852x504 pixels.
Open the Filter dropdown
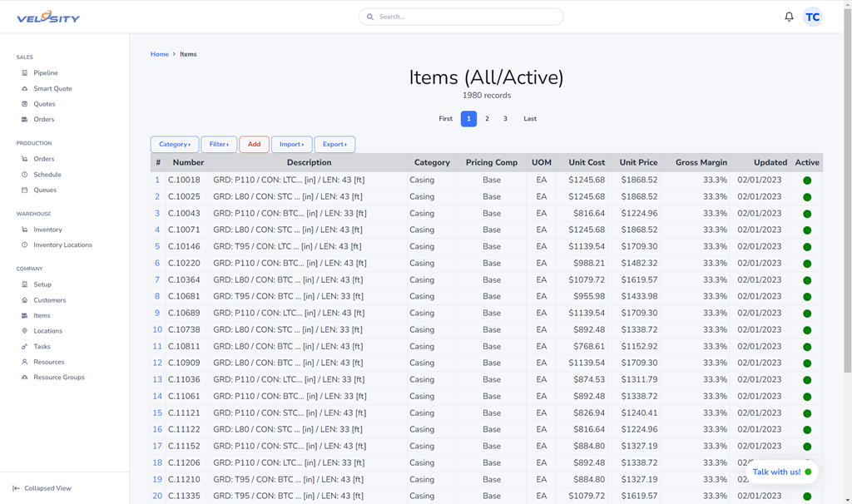pyautogui.click(x=219, y=145)
